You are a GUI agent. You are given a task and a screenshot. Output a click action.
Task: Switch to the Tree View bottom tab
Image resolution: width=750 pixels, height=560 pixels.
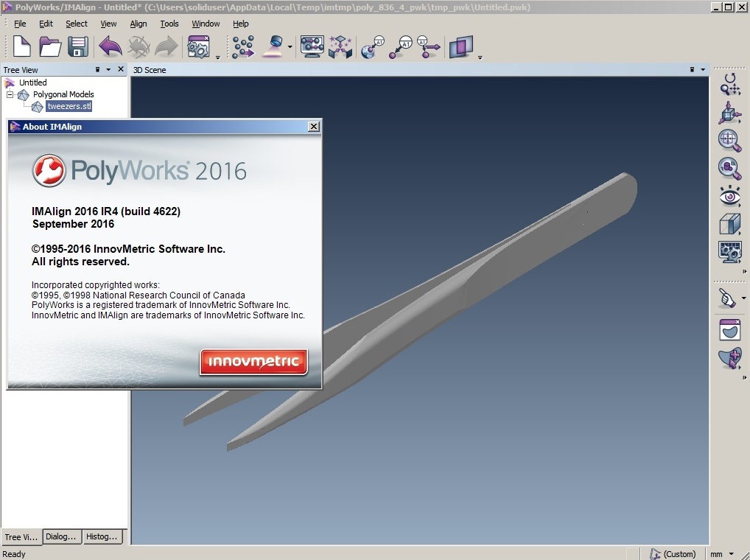point(21,536)
